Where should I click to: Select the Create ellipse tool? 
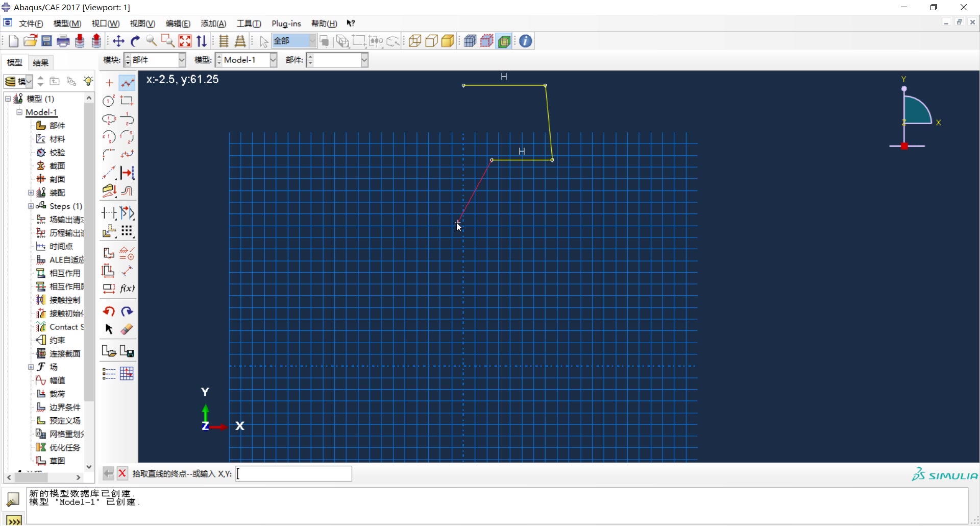tap(109, 119)
